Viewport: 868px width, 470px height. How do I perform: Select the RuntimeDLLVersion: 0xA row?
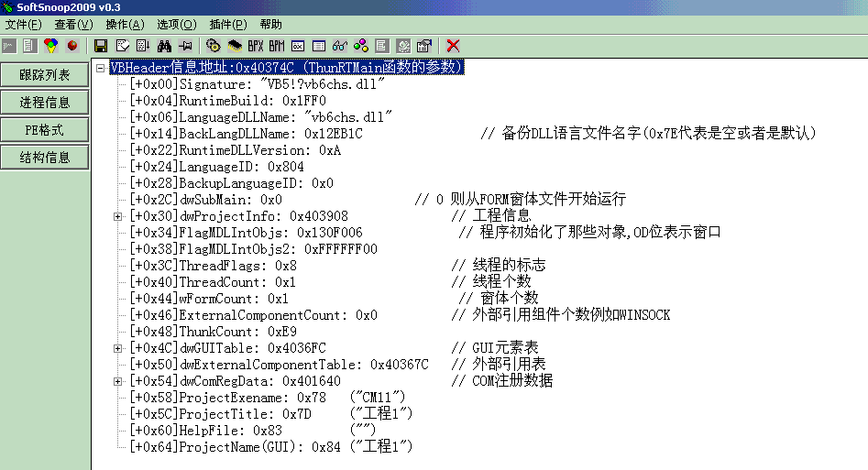pyautogui.click(x=236, y=150)
